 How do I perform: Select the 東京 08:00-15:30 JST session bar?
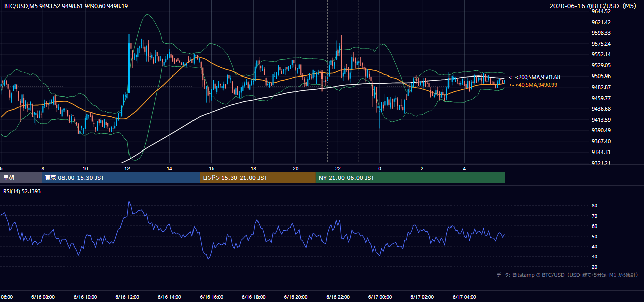(121, 178)
